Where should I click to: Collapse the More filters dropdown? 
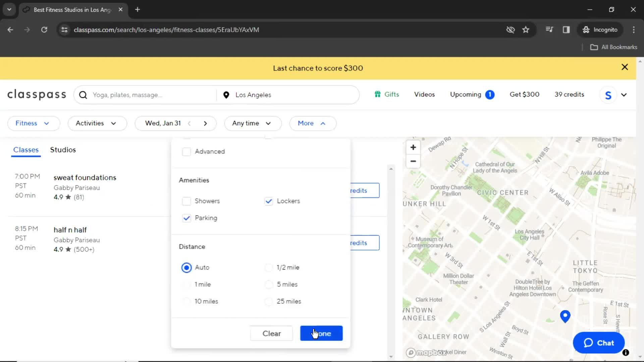[x=313, y=123]
